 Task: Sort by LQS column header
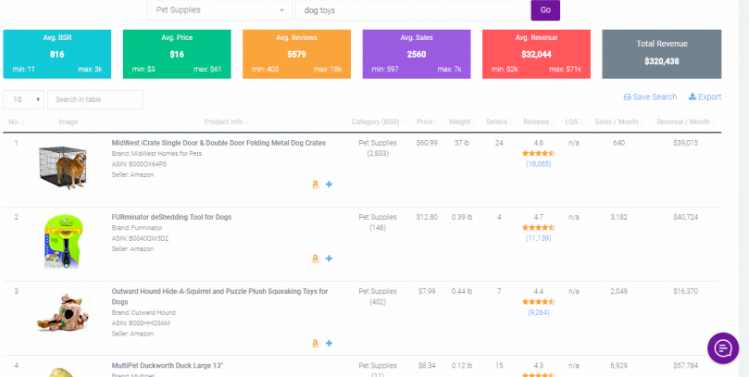tap(574, 122)
